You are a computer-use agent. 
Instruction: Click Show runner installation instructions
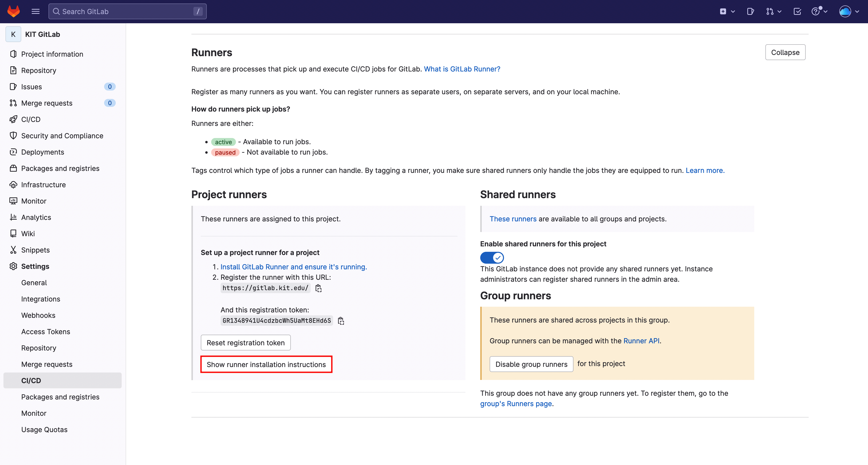point(266,364)
